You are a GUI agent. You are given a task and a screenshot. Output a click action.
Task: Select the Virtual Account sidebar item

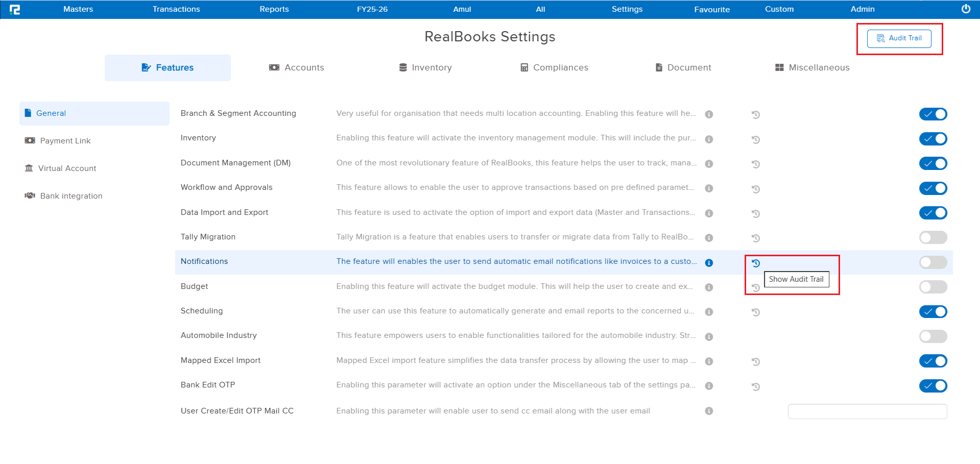click(x=67, y=168)
